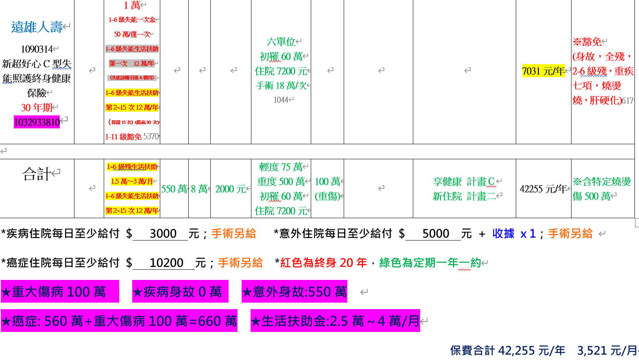Viewport: 639px width, 364px height.
Task: Click the yellow highlighted 7031 元/年 premium
Action: [543, 71]
